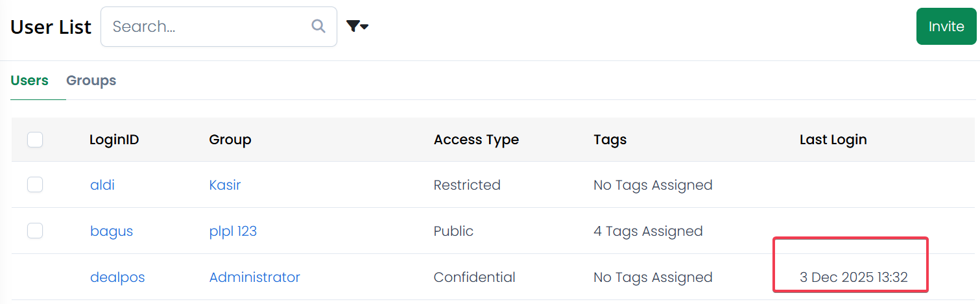Click the search magnifier icon
Screen dimensions: 980x304
(x=318, y=26)
